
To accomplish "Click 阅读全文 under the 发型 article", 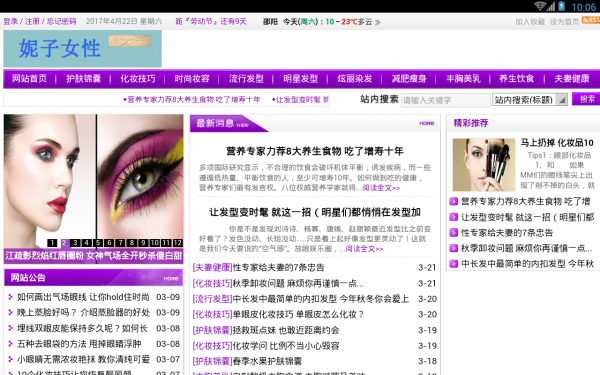I will [364, 249].
